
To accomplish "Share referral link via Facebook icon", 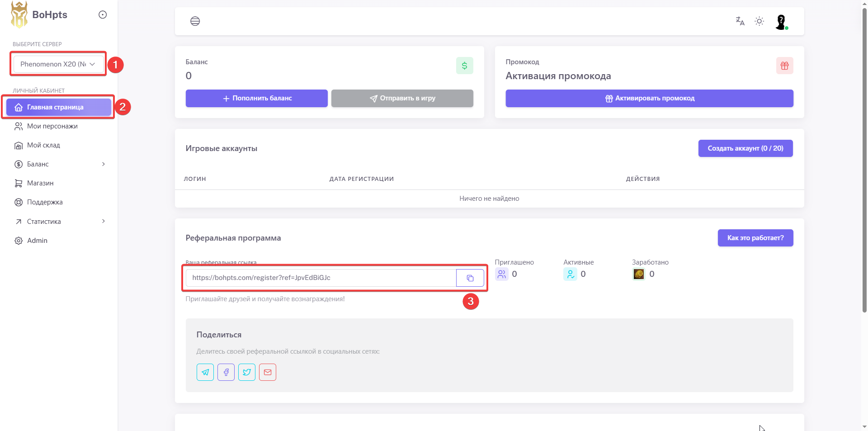I will [226, 372].
